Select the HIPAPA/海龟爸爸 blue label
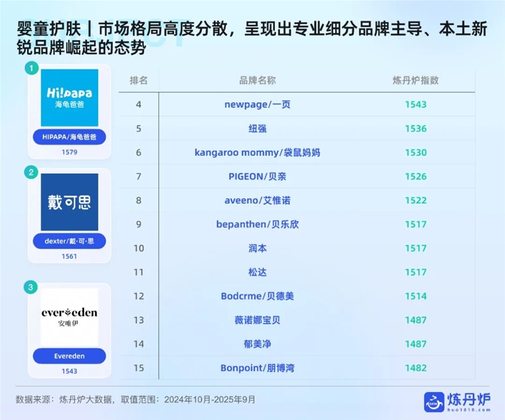The image size is (505, 420). point(69,137)
